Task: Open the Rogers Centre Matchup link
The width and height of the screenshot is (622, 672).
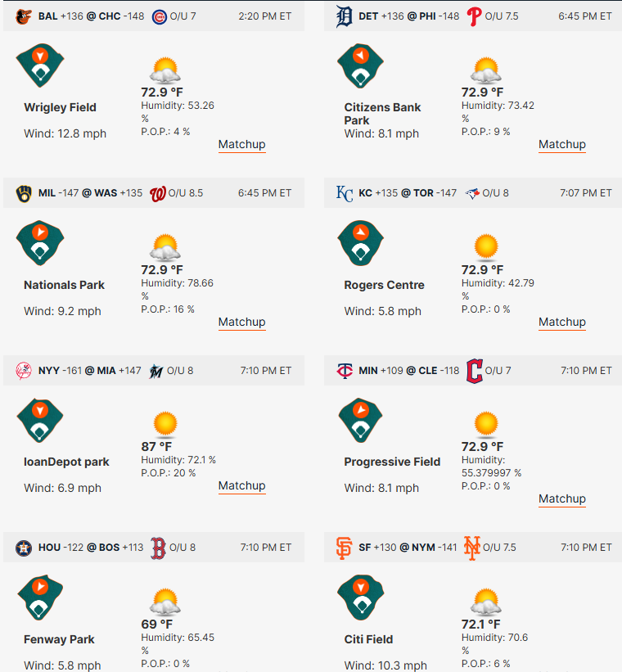Action: (x=562, y=322)
